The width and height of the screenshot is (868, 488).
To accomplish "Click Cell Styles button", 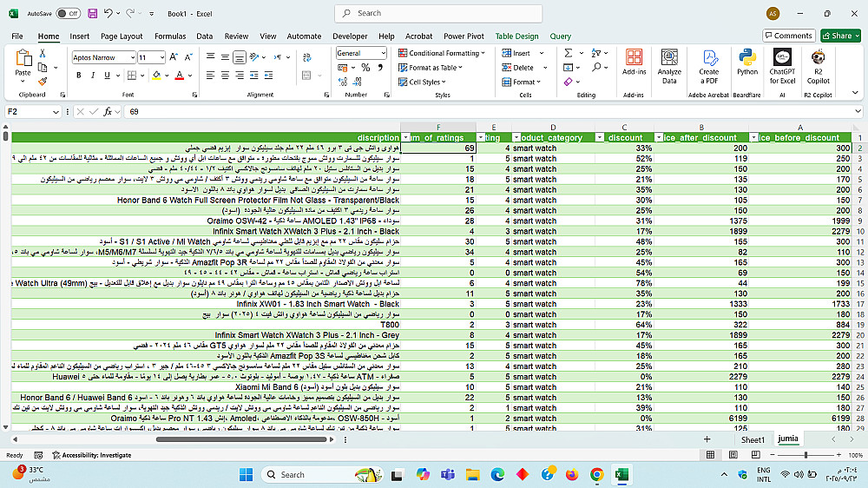I will [x=422, y=82].
